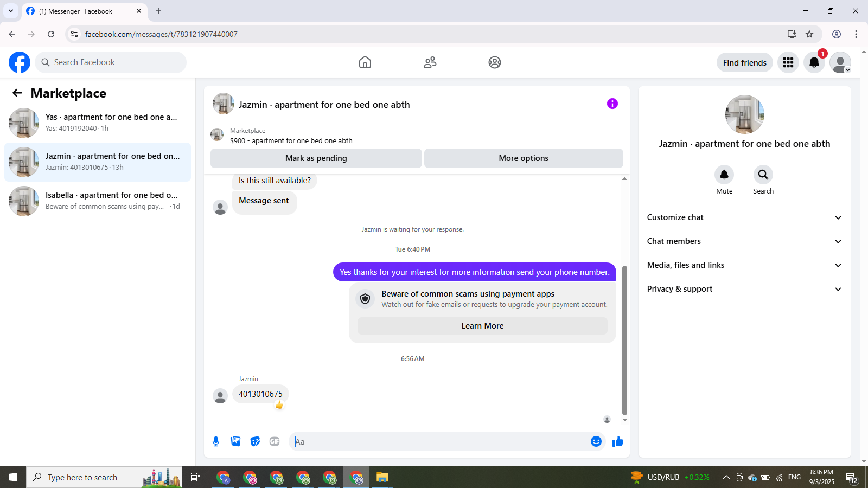Screen dimensions: 868x488
Task: Open Chrome three-dot menu
Action: [856, 34]
